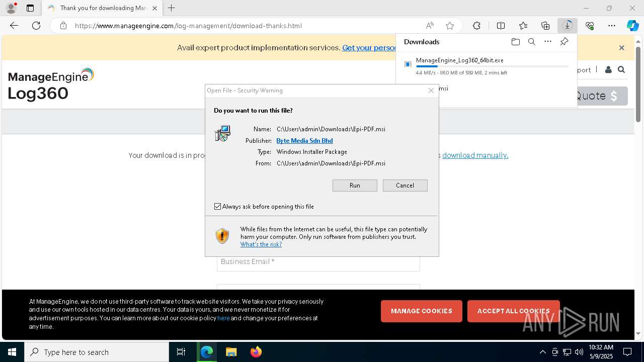Screen dimensions: 644x362
Task: Select the Thank you for downloading tab
Action: (103, 8)
